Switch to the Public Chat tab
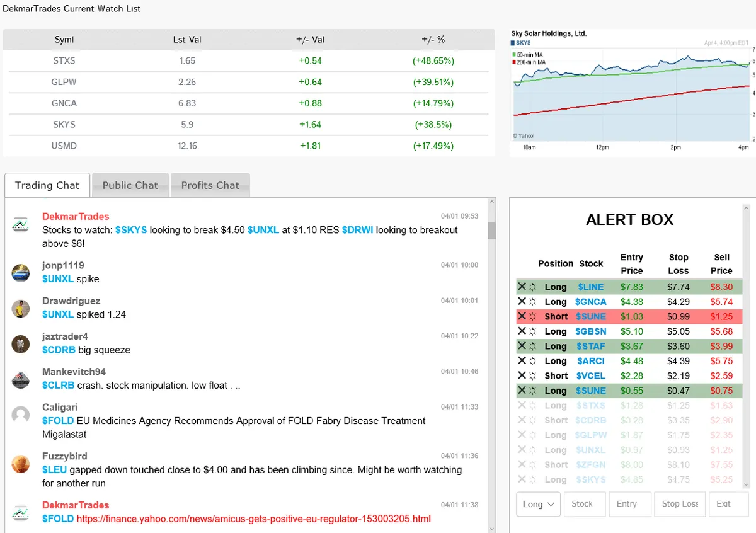The width and height of the screenshot is (756, 533). [130, 185]
